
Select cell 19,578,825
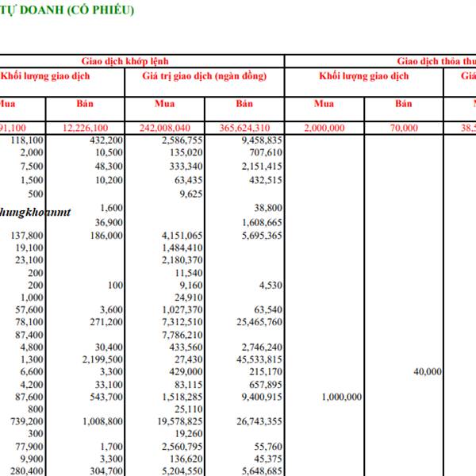[x=180, y=421]
